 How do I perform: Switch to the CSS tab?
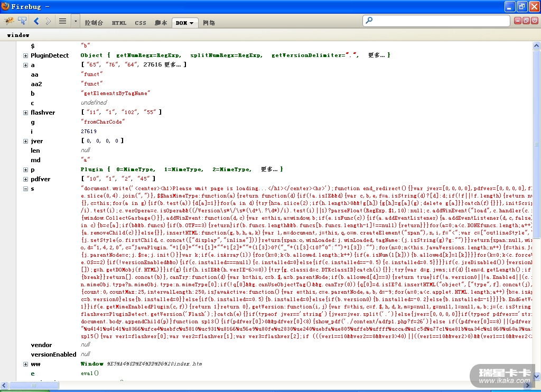[x=141, y=23]
